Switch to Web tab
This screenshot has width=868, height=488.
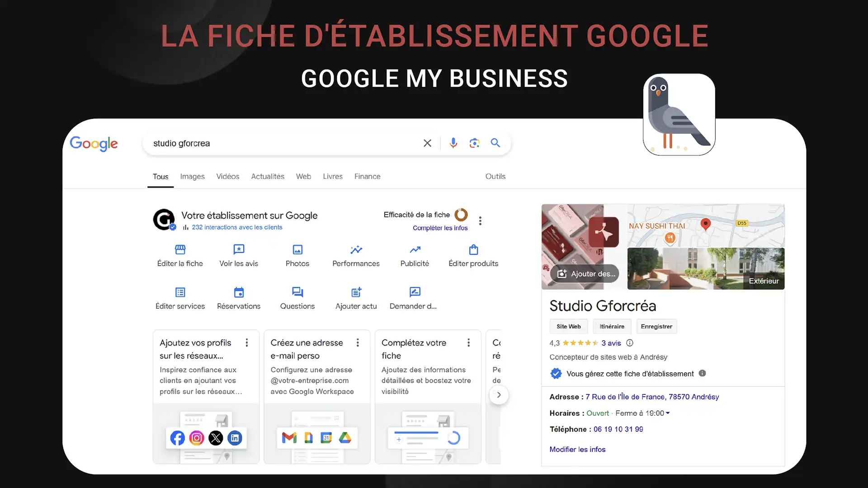(303, 177)
